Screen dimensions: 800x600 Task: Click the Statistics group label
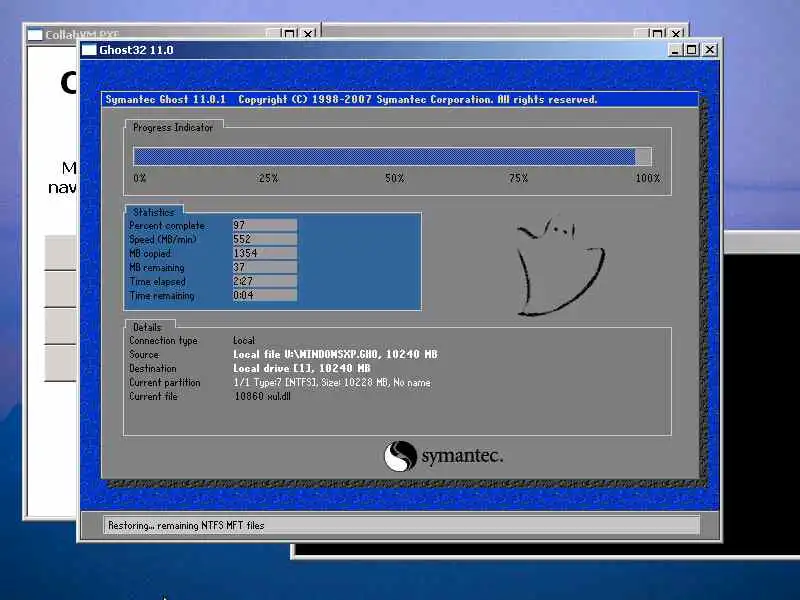154,212
